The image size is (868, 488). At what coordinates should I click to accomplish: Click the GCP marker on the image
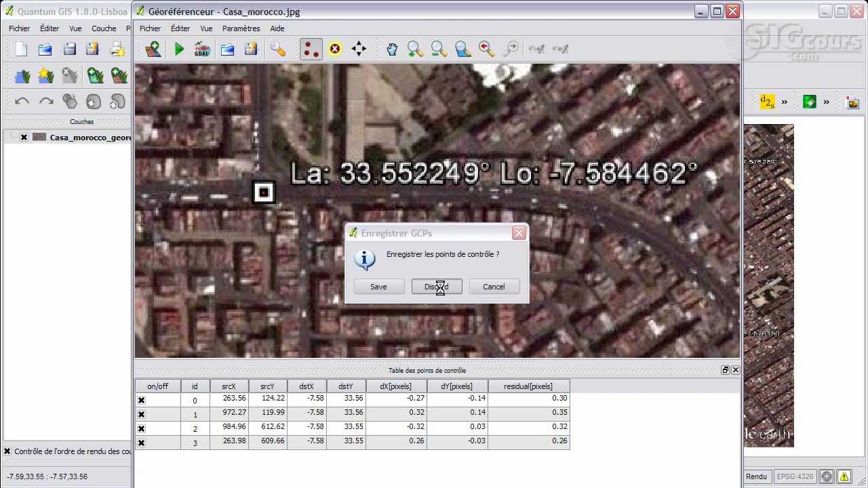coord(264,192)
